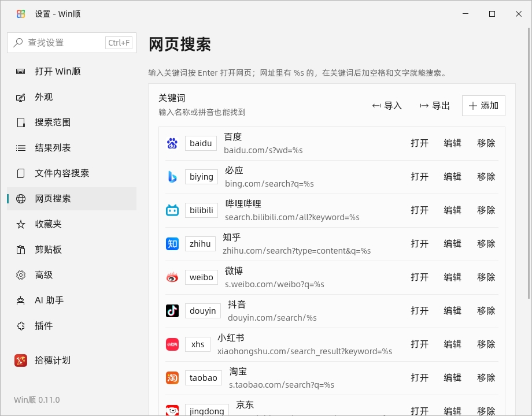Open the 拾穗计划 sidebar entry
The width and height of the screenshot is (532, 416).
point(72,361)
